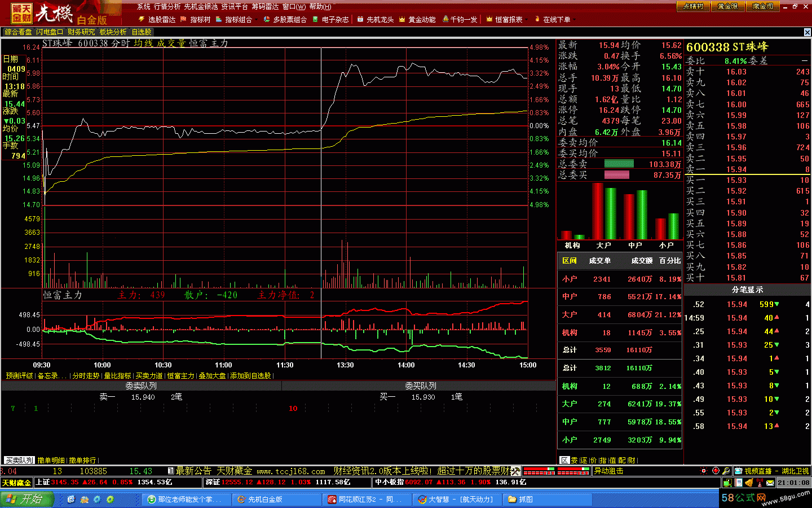Switch to the 板块分析 tab

pyautogui.click(x=113, y=32)
